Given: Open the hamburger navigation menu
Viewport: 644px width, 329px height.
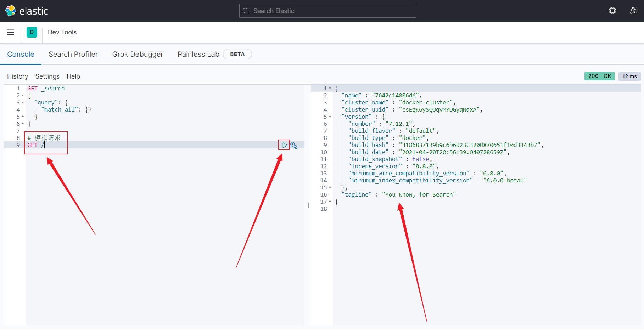Looking at the screenshot, I should coord(11,32).
